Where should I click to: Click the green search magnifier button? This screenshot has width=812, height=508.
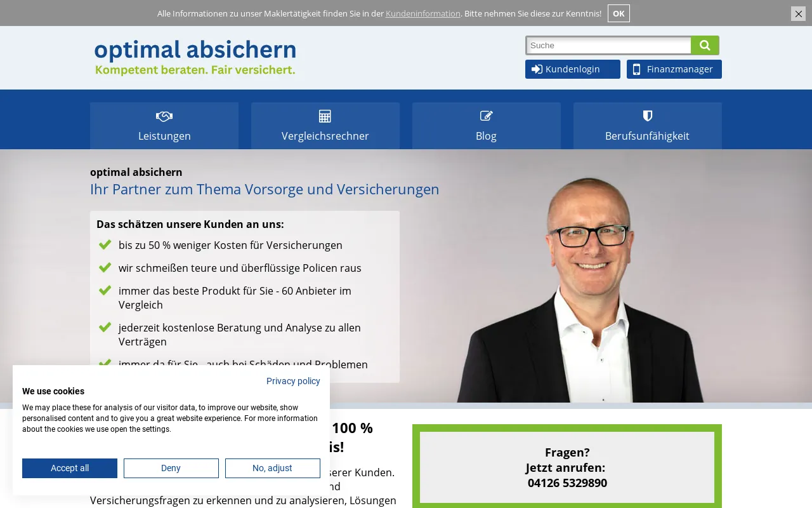705,45
